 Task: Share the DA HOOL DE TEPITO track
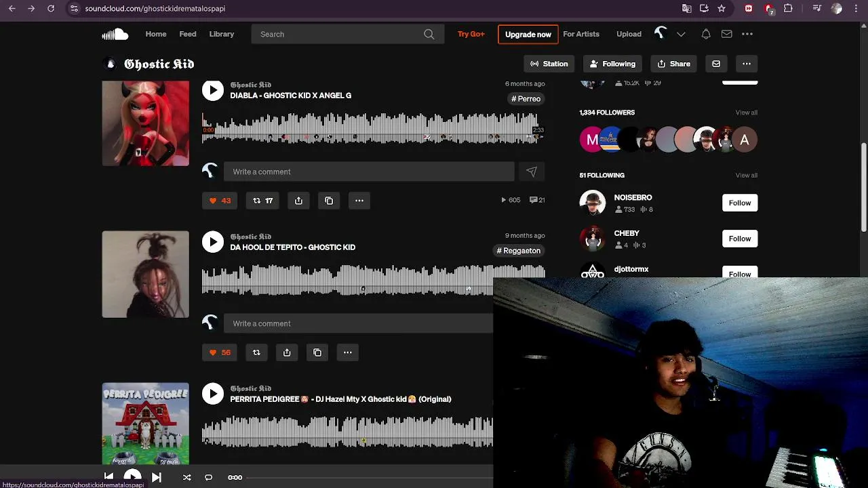tap(287, 352)
